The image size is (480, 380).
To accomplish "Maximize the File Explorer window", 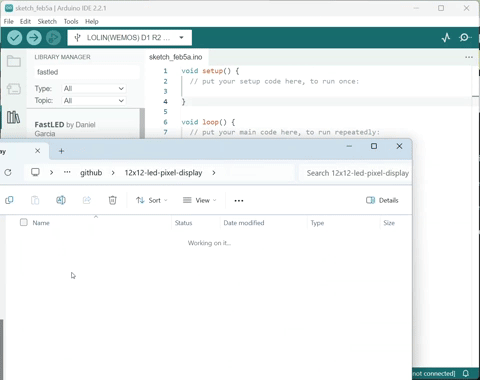I will click(374, 146).
